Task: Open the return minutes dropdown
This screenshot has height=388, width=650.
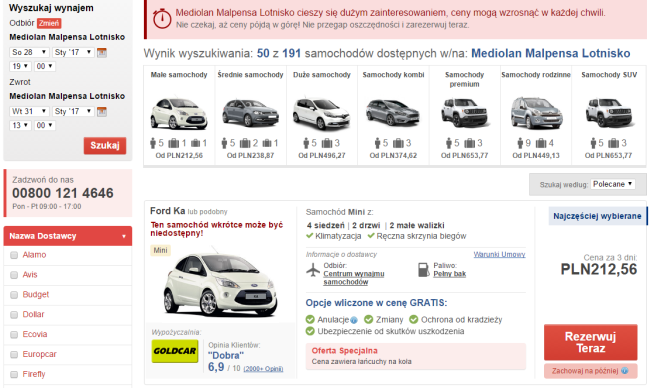Action: click(44, 125)
